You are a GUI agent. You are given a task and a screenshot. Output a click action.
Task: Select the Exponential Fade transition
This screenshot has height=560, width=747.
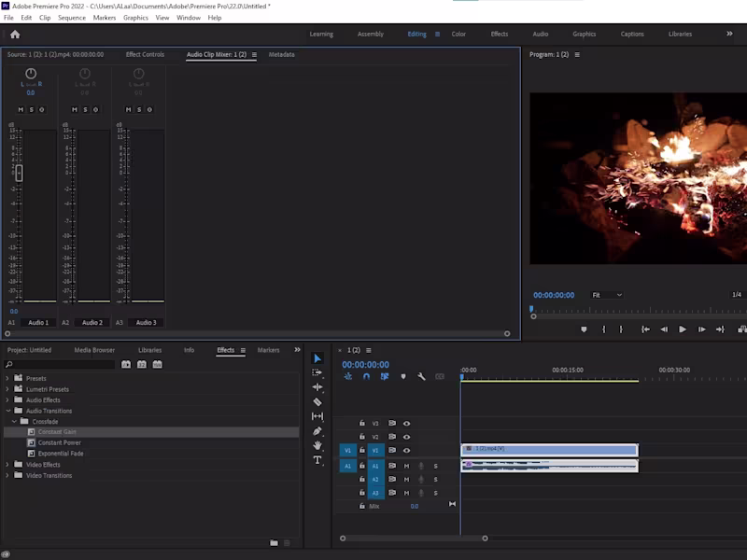pos(61,454)
